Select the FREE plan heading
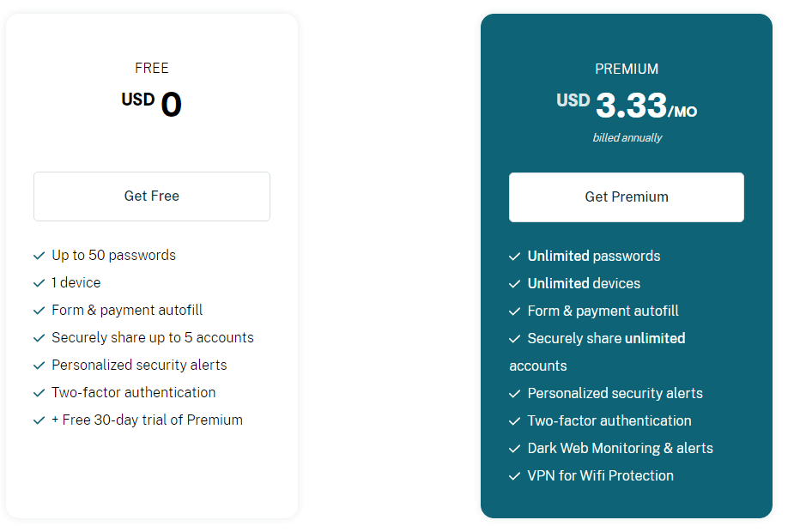Screen dimensions: 794x532 pos(152,68)
